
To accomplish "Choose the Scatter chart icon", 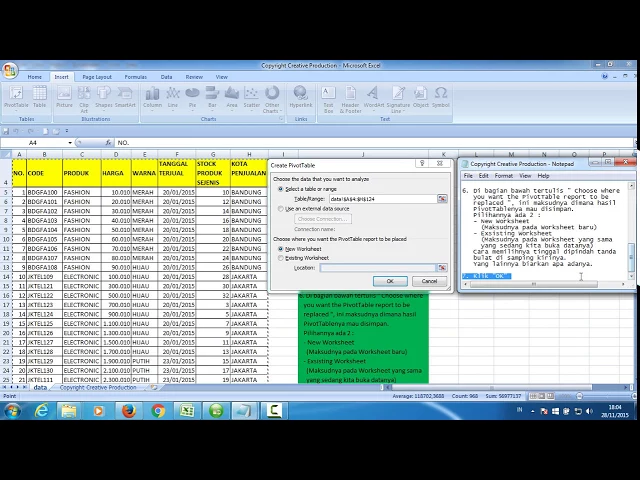I will pyautogui.click(x=251, y=98).
